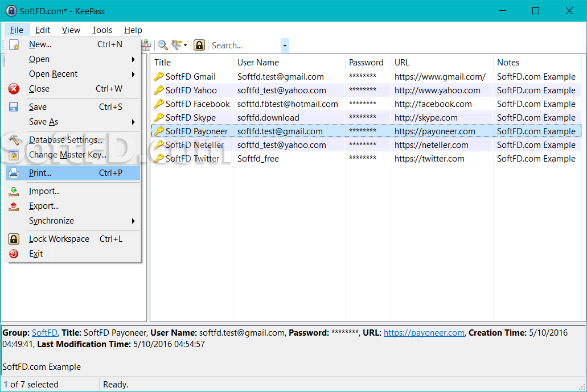Select the Softfd_free username cell
The height and width of the screenshot is (392, 587).
pos(258,159)
